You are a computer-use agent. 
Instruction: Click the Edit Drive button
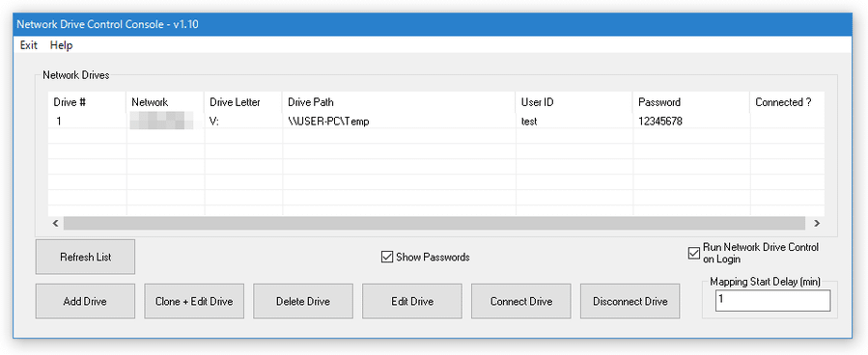pyautogui.click(x=412, y=301)
